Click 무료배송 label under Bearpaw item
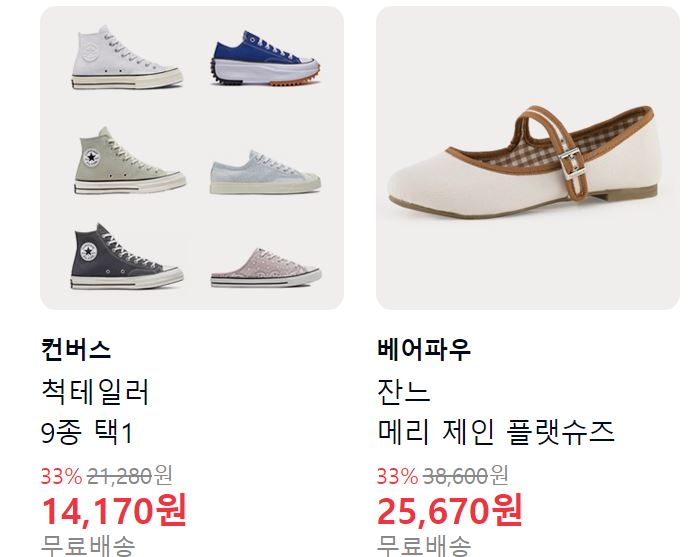Screen dimensions: 700x557 pyautogui.click(x=424, y=545)
